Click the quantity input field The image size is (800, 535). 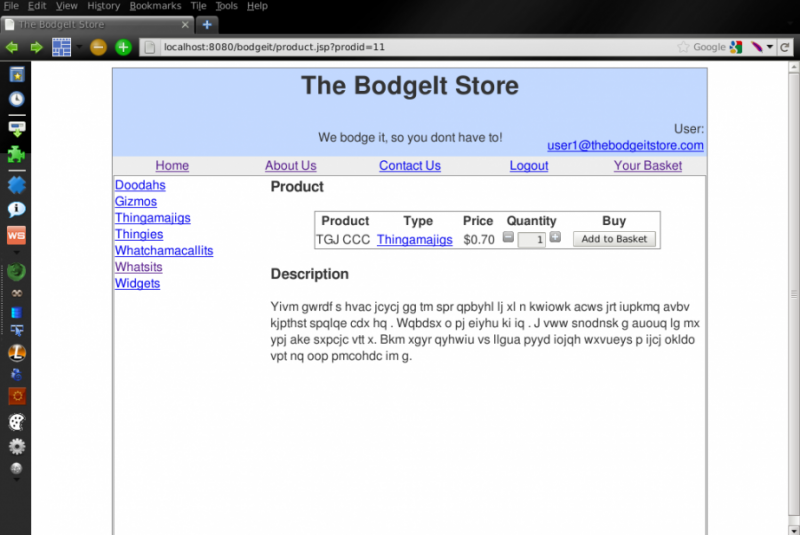(532, 240)
